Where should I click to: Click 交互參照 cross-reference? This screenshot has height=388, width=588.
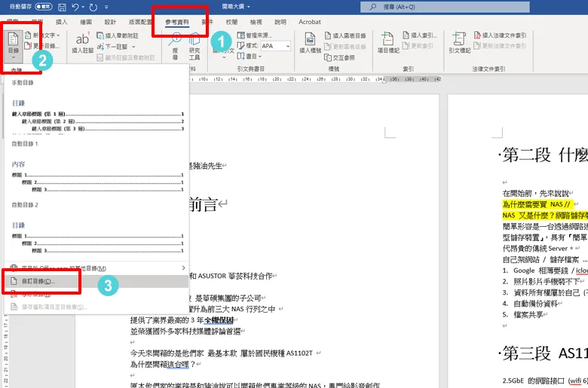(340, 58)
